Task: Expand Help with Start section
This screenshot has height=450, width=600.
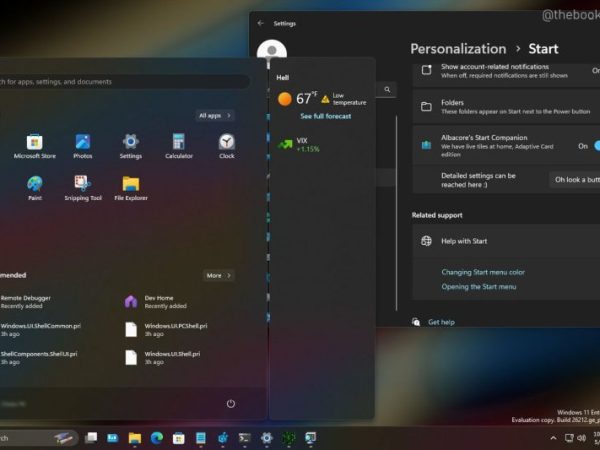Action: [506, 241]
